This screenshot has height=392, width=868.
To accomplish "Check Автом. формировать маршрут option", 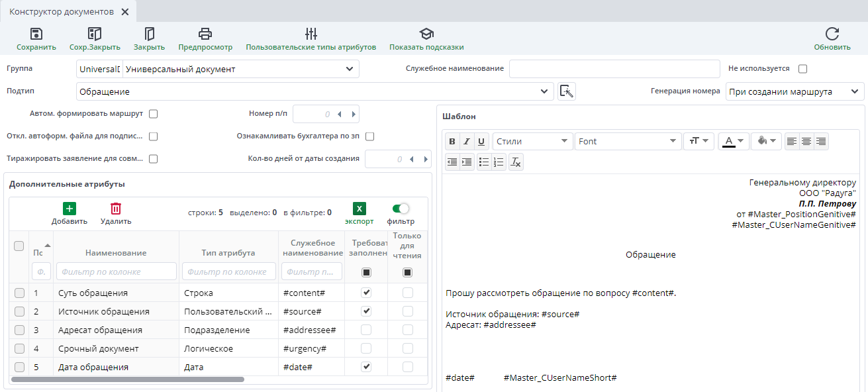I will pyautogui.click(x=153, y=114).
